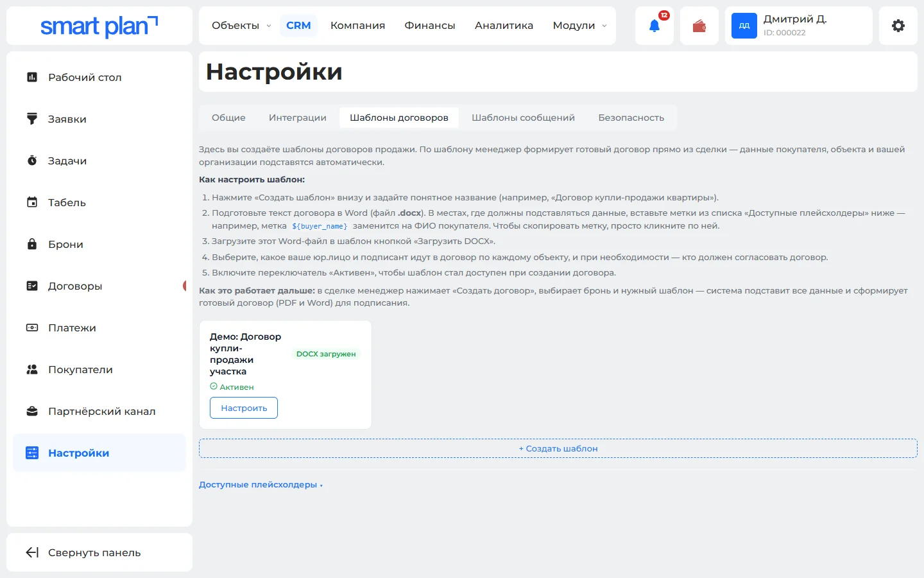Click the DOCX загружен status badge
The height and width of the screenshot is (578, 924).
pos(326,354)
